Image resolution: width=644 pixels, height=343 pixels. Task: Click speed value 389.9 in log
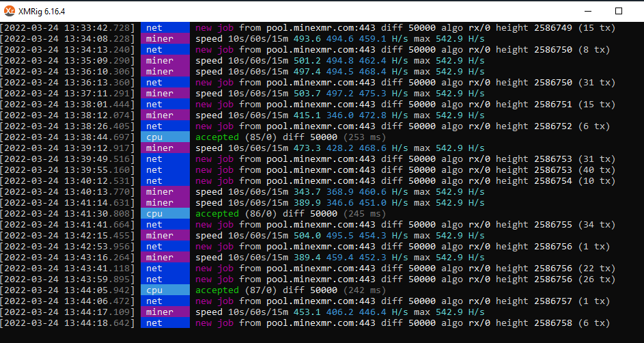pos(307,203)
